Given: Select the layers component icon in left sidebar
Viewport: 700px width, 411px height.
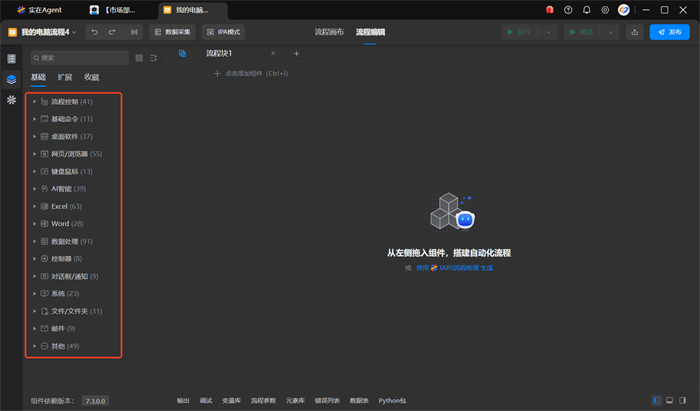Looking at the screenshot, I should (11, 79).
